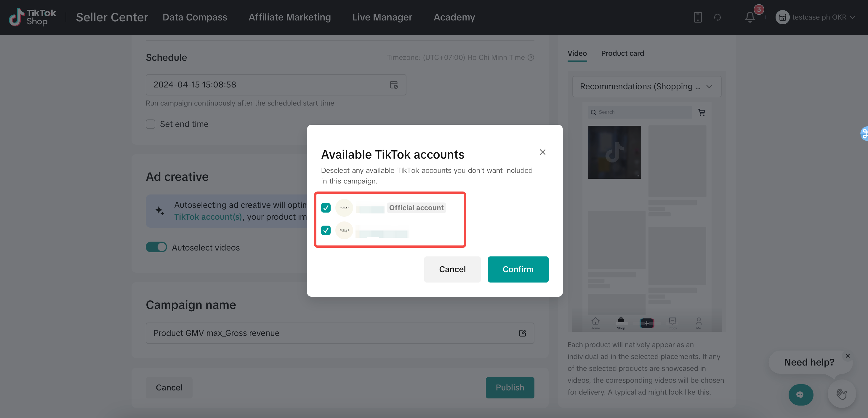Enable the Set end time checkbox
This screenshot has height=418, width=868.
click(x=150, y=125)
